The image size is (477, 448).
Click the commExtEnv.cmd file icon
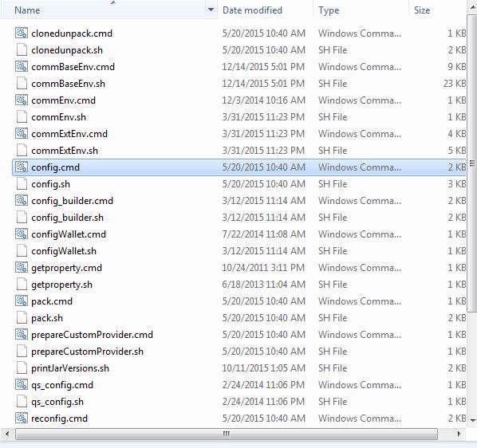point(22,133)
